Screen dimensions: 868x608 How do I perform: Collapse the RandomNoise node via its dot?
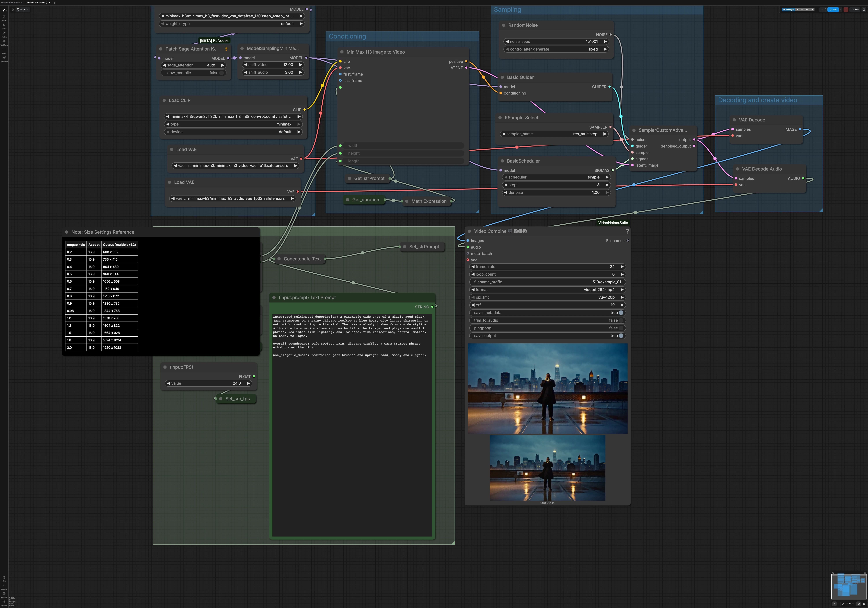[x=504, y=25]
